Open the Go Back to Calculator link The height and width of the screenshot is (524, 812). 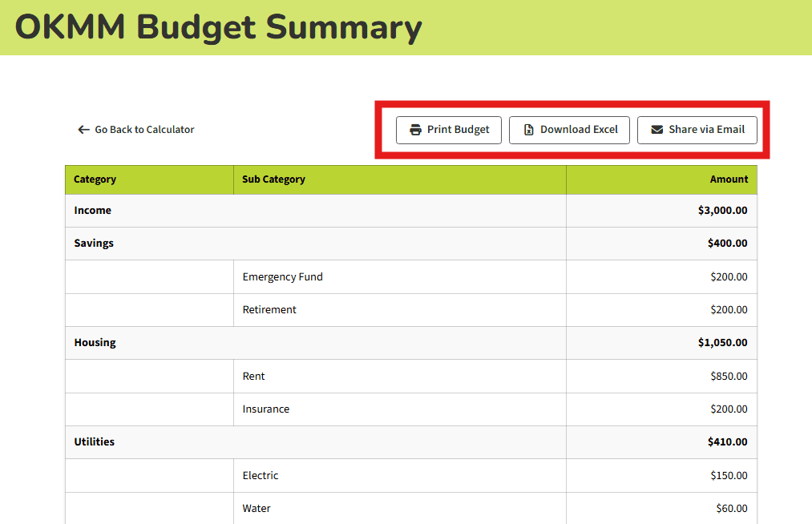144,129
